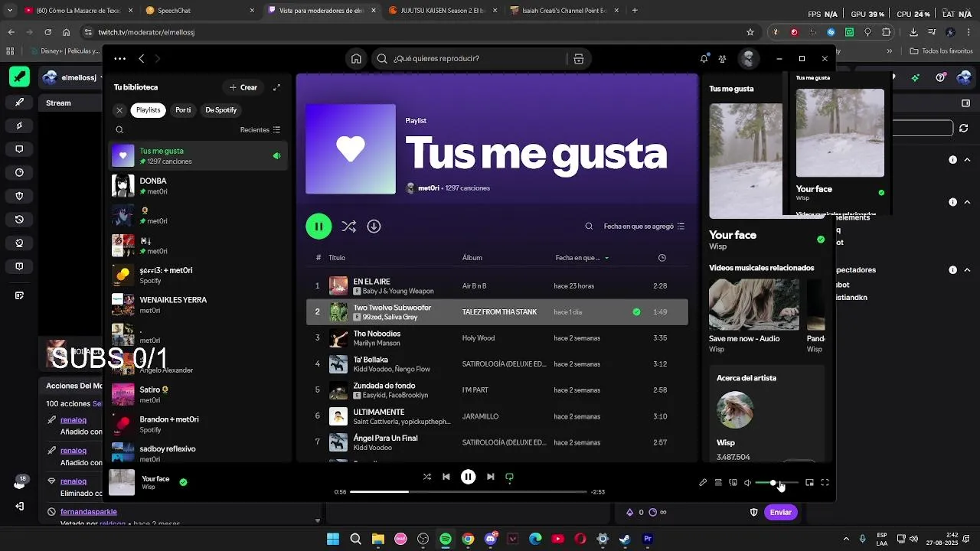980x551 pixels.
Task: Open SpeechChat browser tab
Action: pyautogui.click(x=201, y=11)
